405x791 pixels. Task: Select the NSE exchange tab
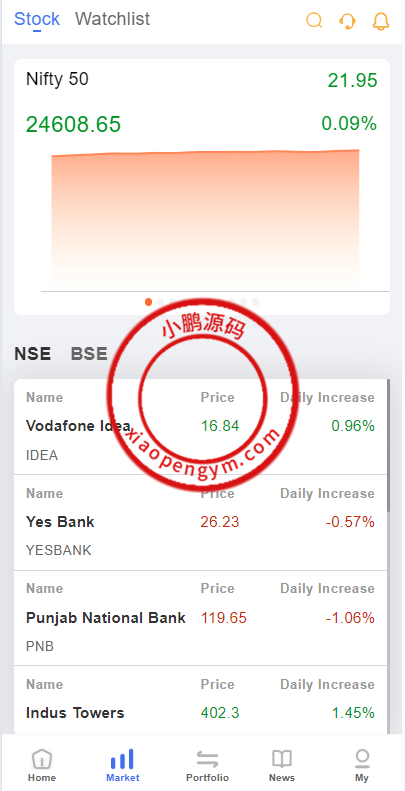point(32,354)
